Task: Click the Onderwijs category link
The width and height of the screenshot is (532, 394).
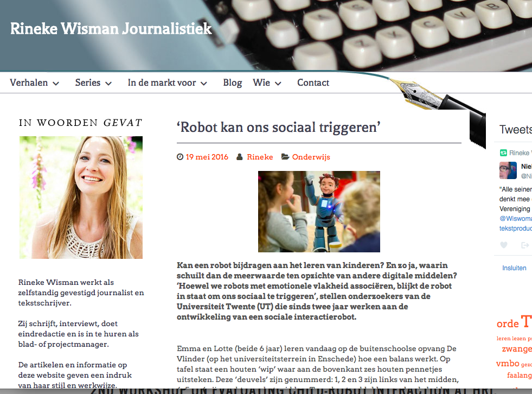Action: pos(311,157)
